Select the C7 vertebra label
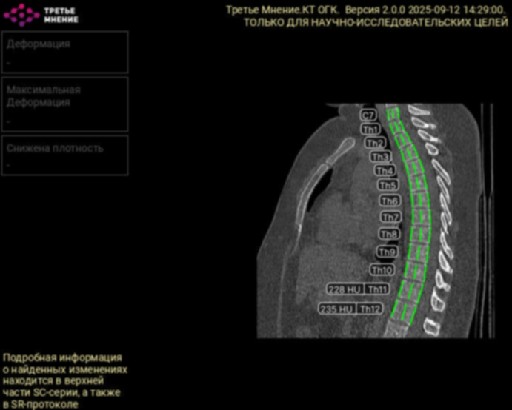 click(x=368, y=115)
